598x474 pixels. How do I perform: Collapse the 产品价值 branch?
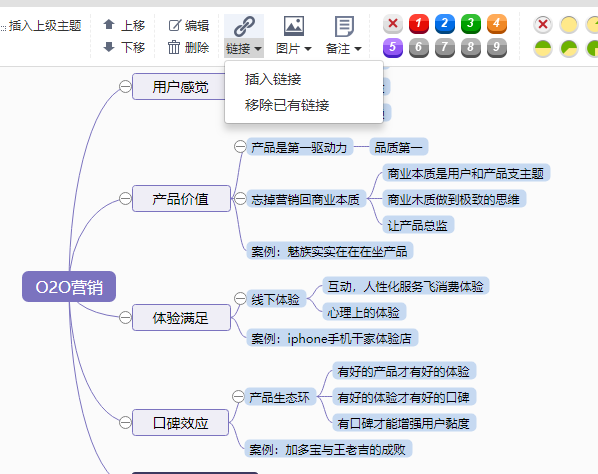(125, 199)
